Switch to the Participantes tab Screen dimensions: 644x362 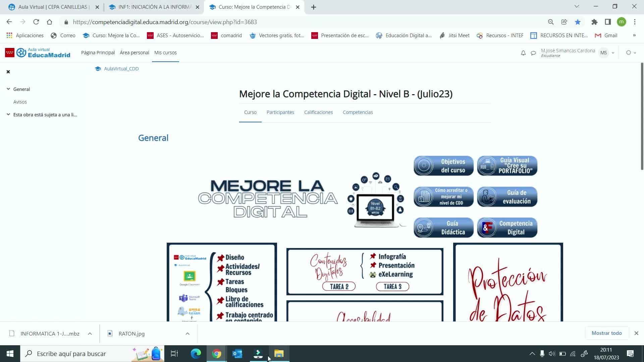point(280,112)
